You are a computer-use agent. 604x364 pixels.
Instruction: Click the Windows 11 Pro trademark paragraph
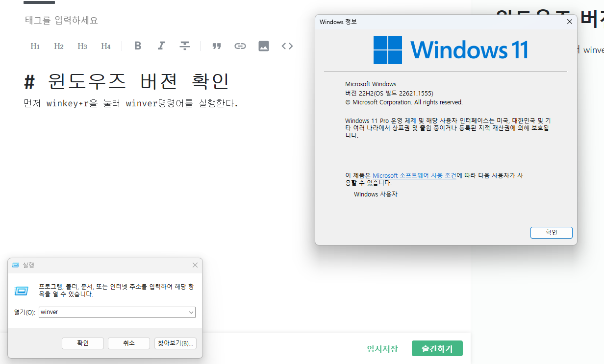click(448, 128)
